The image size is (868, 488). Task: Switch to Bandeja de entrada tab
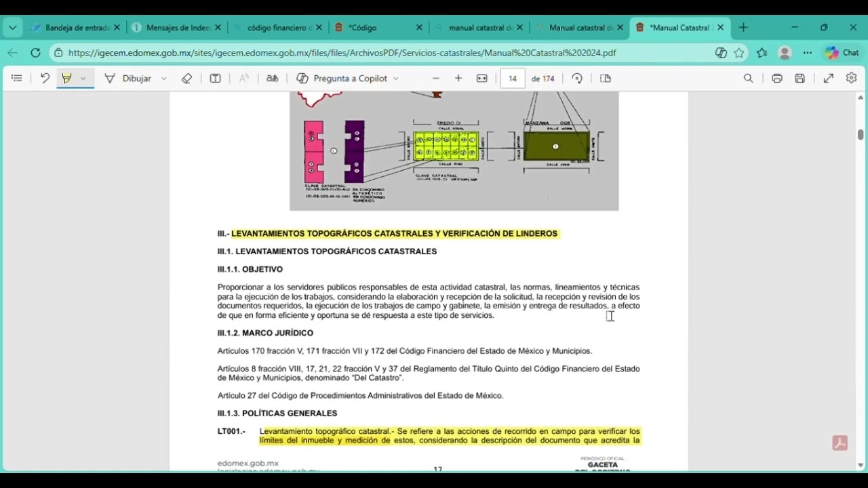76,28
